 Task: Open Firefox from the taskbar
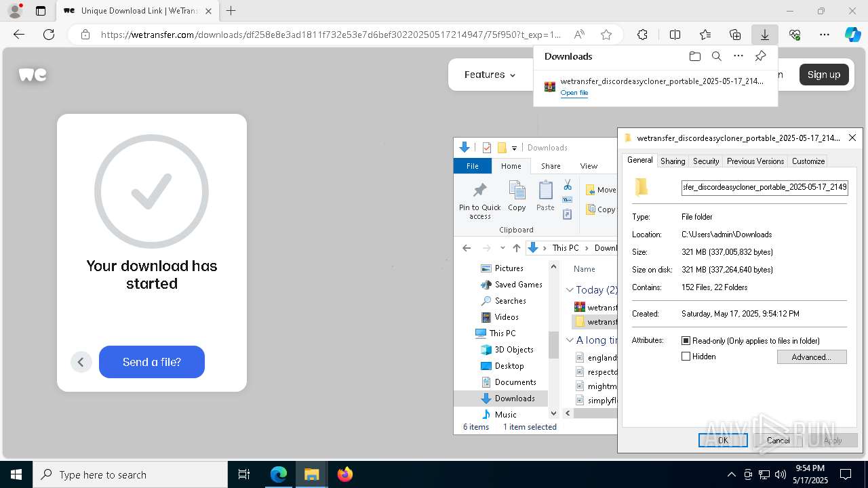coord(345,474)
